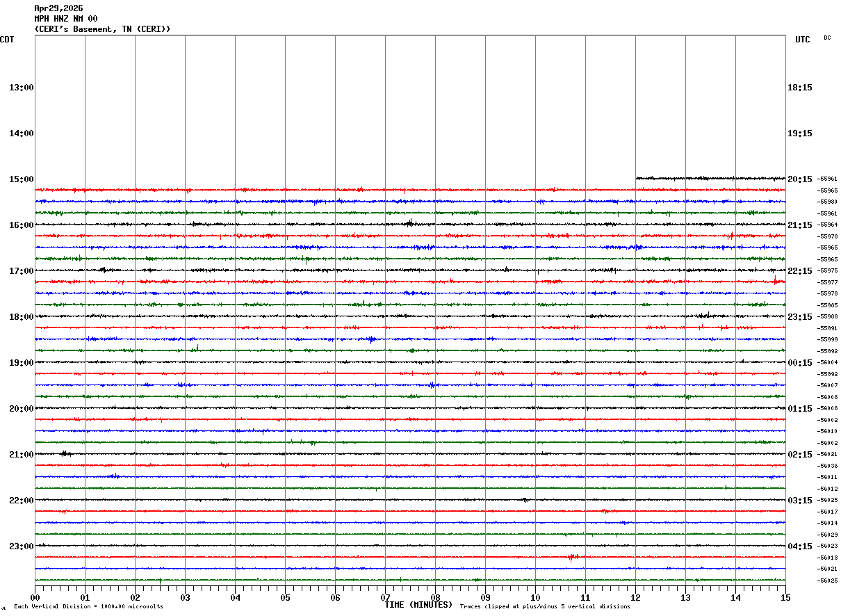Click the TIME (MINUTES) axis title

point(418,605)
